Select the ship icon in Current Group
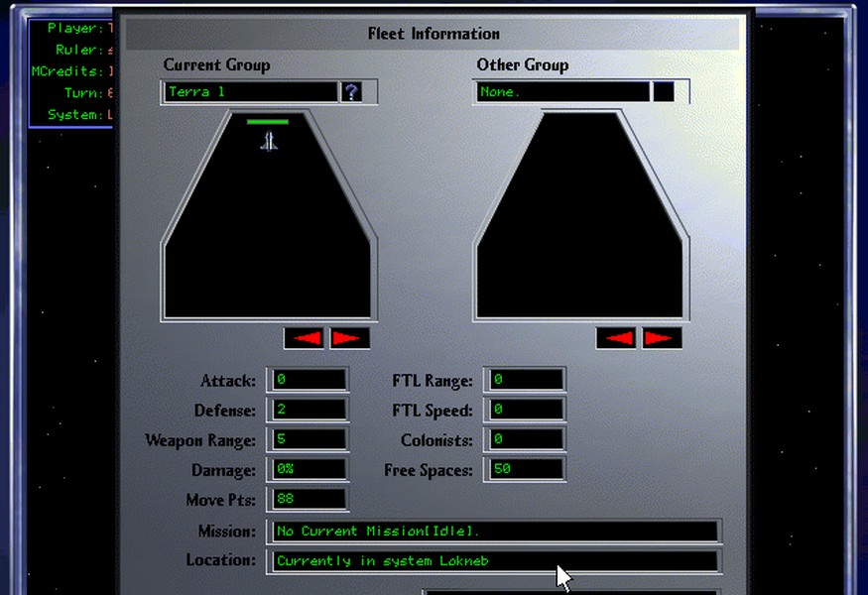The width and height of the screenshot is (868, 595). point(268,141)
